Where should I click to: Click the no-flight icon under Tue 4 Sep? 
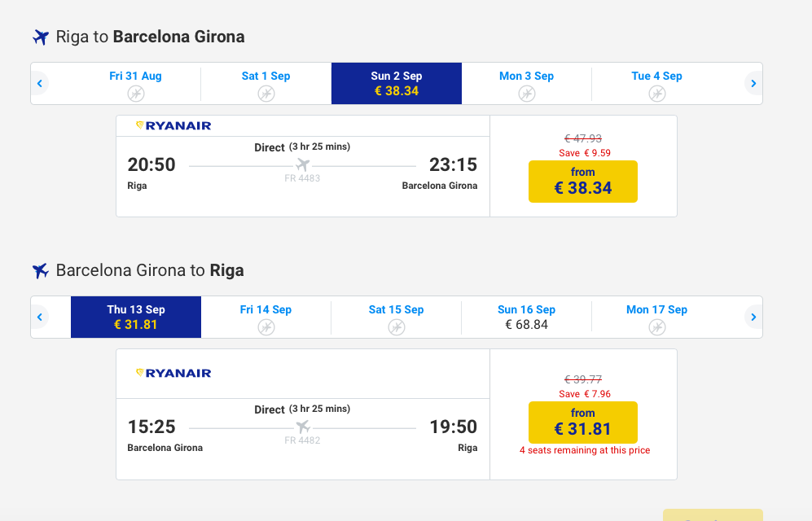click(x=657, y=94)
